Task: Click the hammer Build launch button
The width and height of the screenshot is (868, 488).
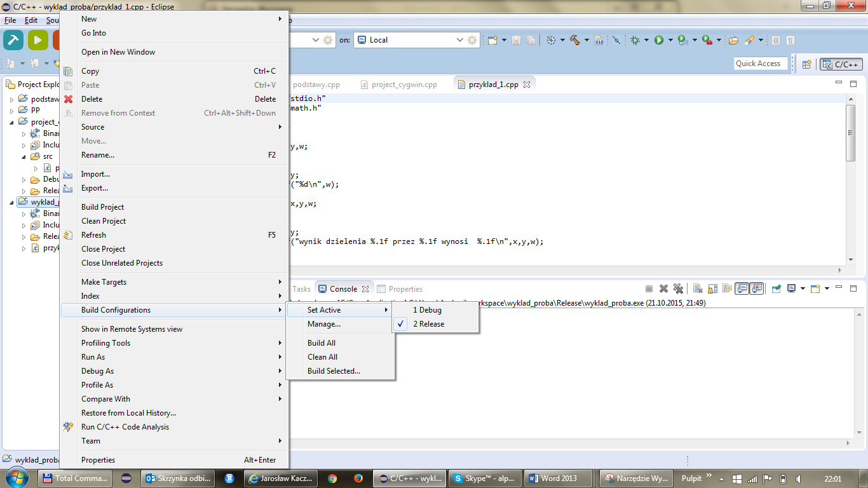Action: (13, 39)
